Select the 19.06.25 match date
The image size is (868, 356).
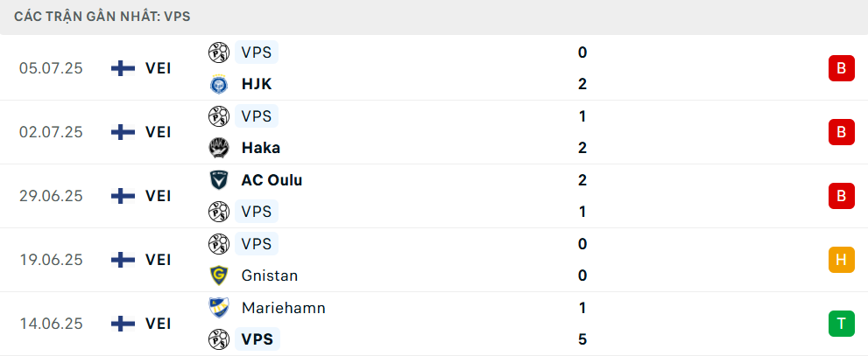51,260
